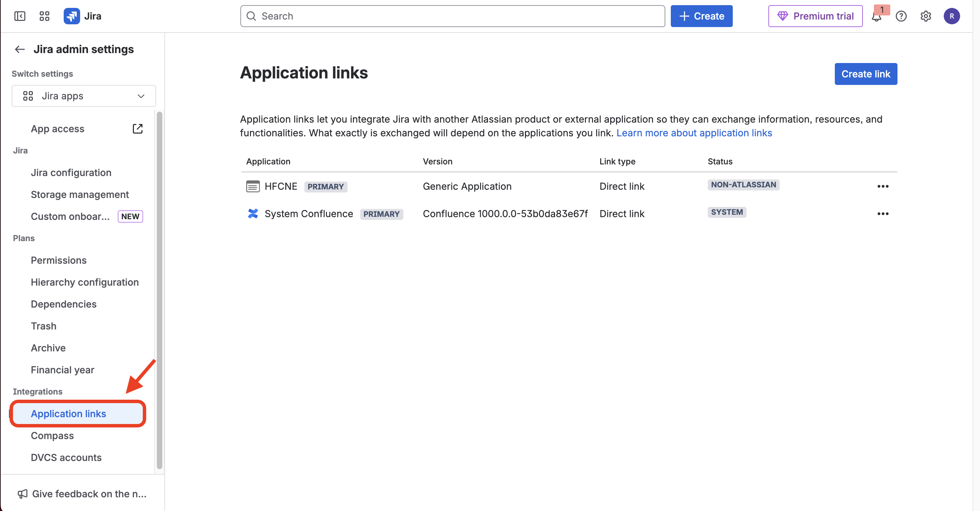Click the HFCNE application icon
The height and width of the screenshot is (511, 980).
point(253,186)
